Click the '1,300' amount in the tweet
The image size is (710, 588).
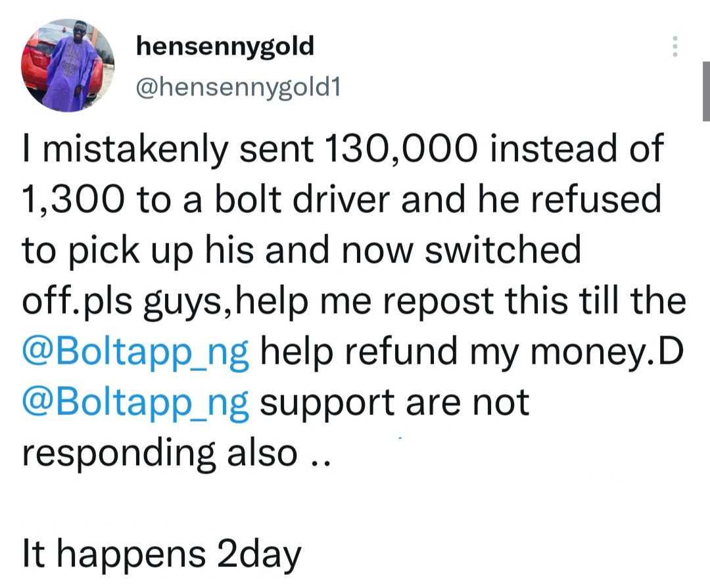[72, 200]
